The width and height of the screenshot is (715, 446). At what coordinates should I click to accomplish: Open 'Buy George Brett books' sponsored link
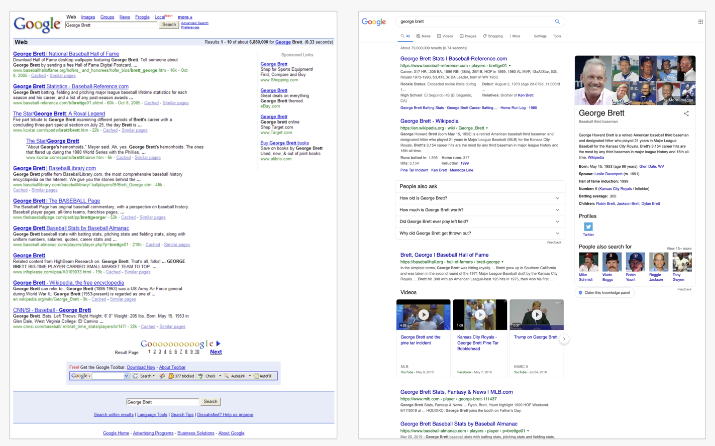pyautogui.click(x=285, y=143)
